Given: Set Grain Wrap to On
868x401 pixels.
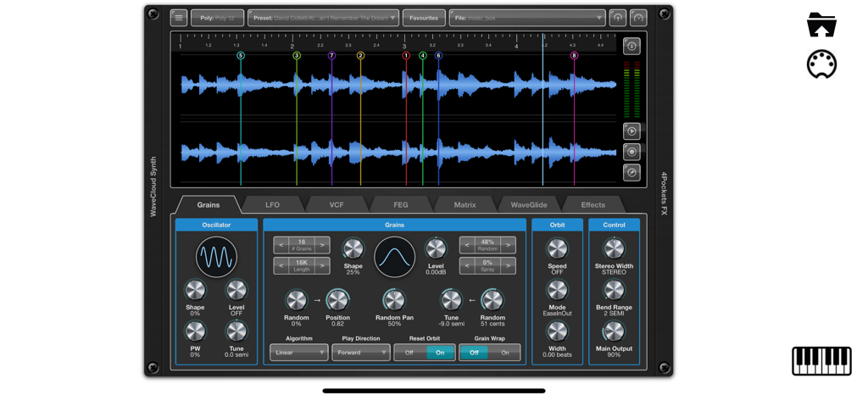Looking at the screenshot, I should (505, 353).
